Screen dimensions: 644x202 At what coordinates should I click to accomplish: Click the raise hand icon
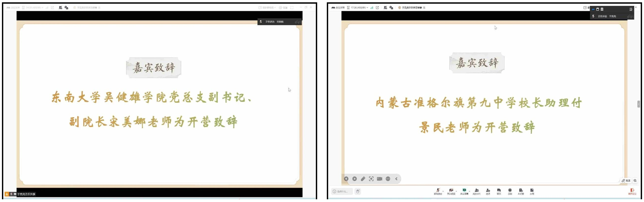(358, 192)
